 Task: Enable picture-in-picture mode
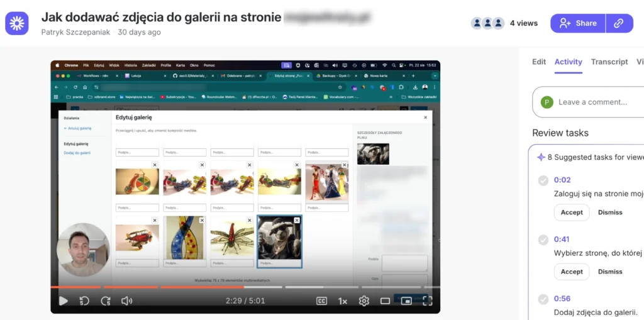(x=406, y=301)
